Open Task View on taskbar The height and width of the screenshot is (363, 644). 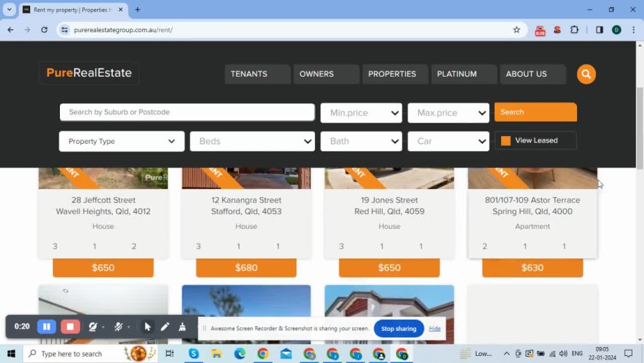click(x=169, y=353)
